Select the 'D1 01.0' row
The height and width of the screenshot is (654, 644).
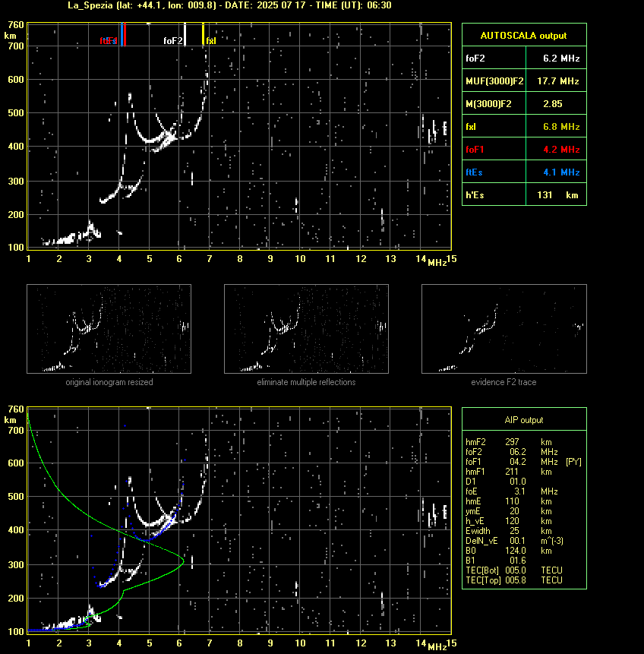[x=495, y=482]
